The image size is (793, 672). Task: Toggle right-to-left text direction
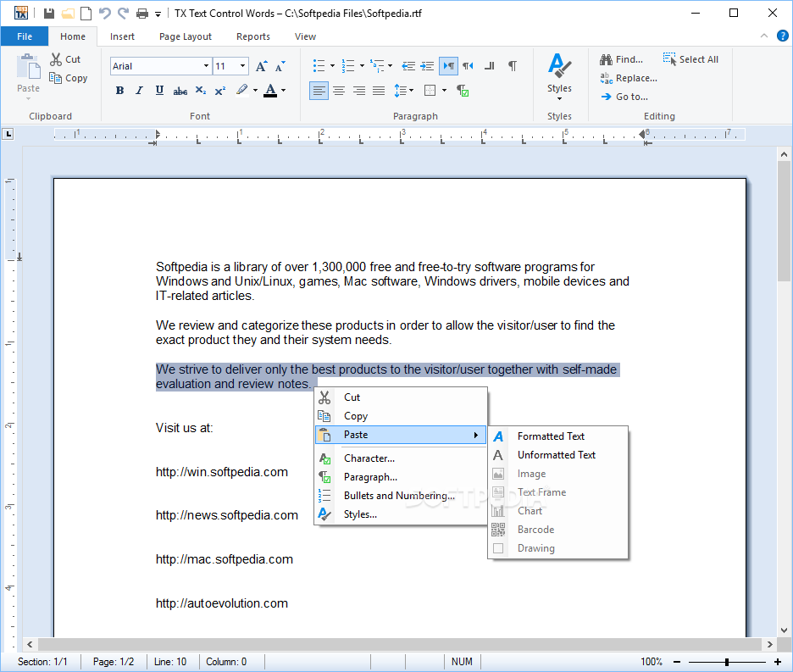tap(469, 66)
